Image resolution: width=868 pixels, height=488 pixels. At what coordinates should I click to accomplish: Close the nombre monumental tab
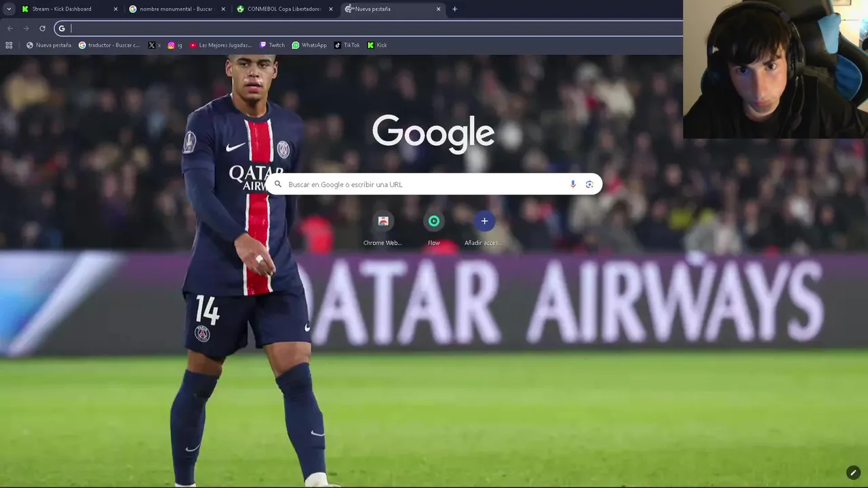click(223, 9)
